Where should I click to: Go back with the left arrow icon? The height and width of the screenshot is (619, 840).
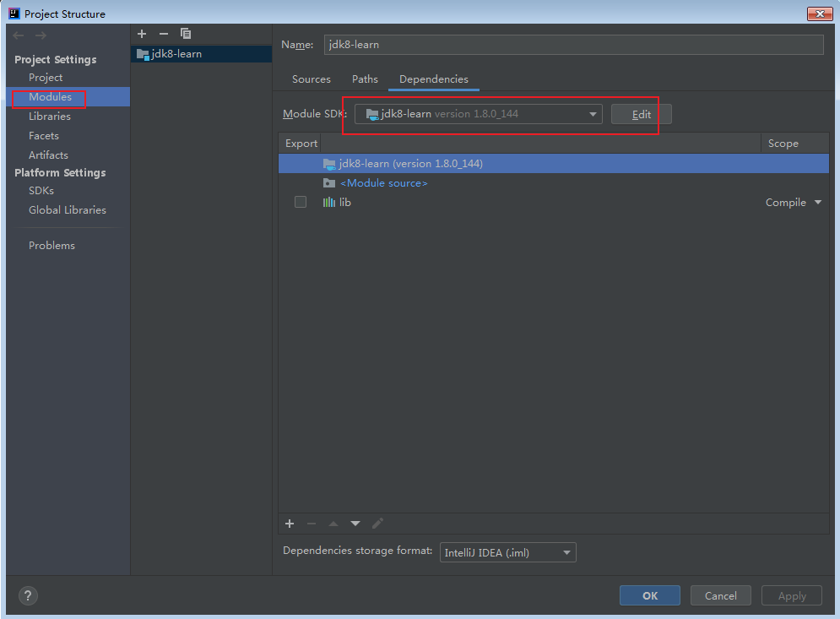(19, 35)
